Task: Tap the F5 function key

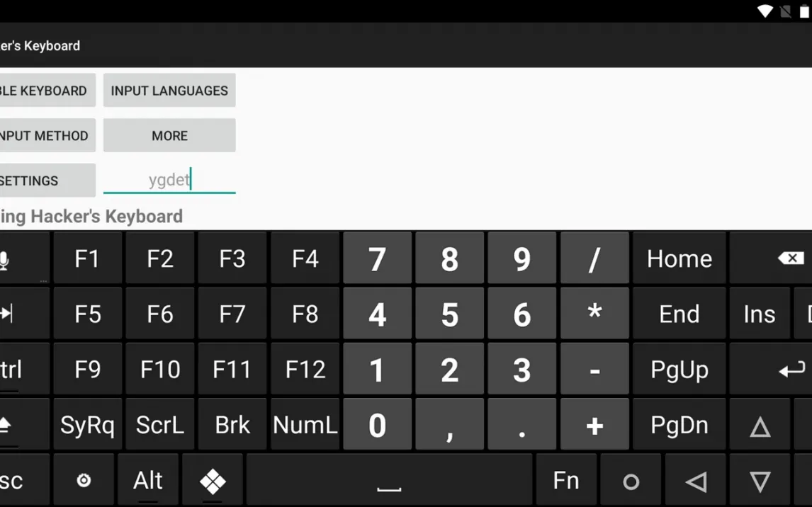Action: [x=88, y=314]
